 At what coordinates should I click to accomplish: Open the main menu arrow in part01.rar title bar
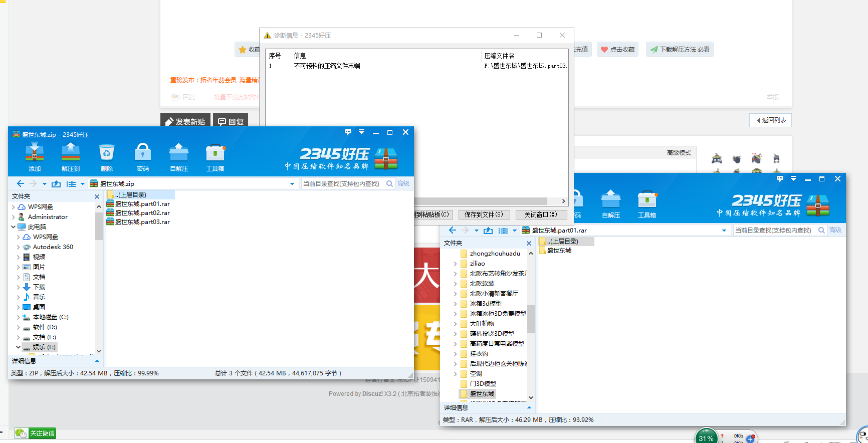click(x=793, y=179)
